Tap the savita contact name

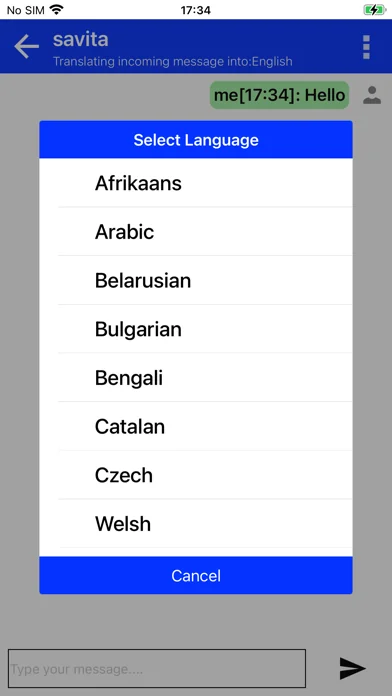coord(81,40)
